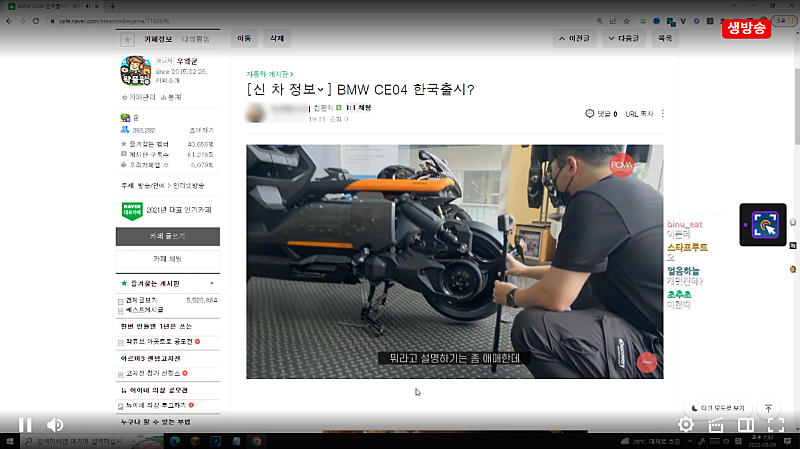This screenshot has height=449, width=800.
Task: Click the share page icon in address bar
Action: (613, 21)
